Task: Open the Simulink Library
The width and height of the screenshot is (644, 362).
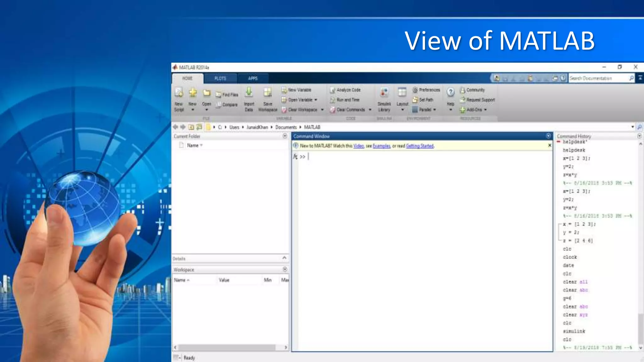Action: (384, 92)
